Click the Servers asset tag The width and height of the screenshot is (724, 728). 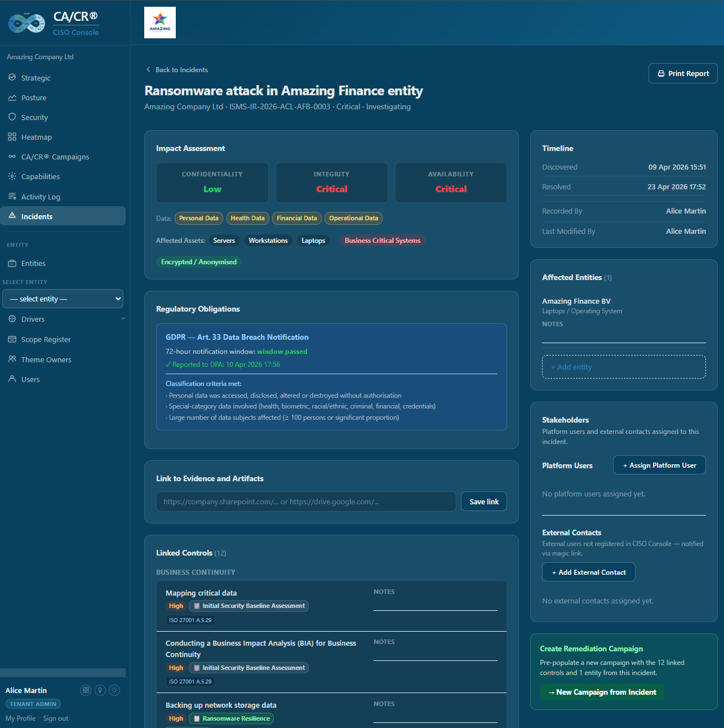pyautogui.click(x=224, y=241)
